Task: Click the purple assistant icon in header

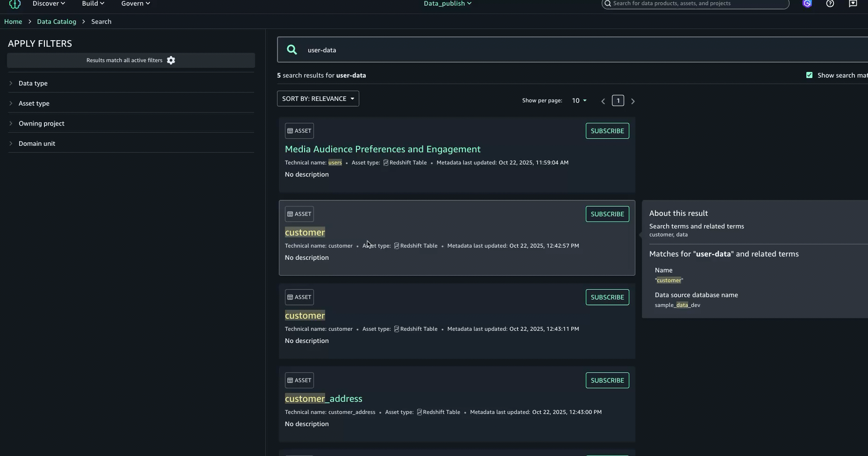Action: tap(807, 4)
